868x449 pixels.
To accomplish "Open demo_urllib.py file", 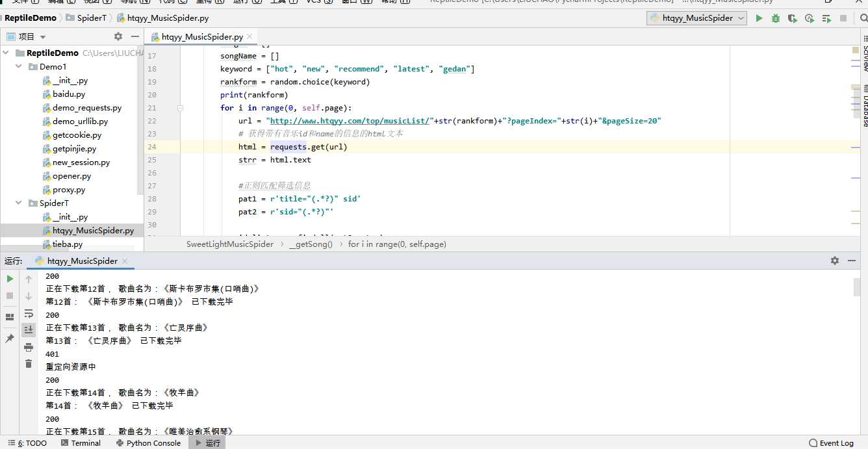I will (x=80, y=121).
